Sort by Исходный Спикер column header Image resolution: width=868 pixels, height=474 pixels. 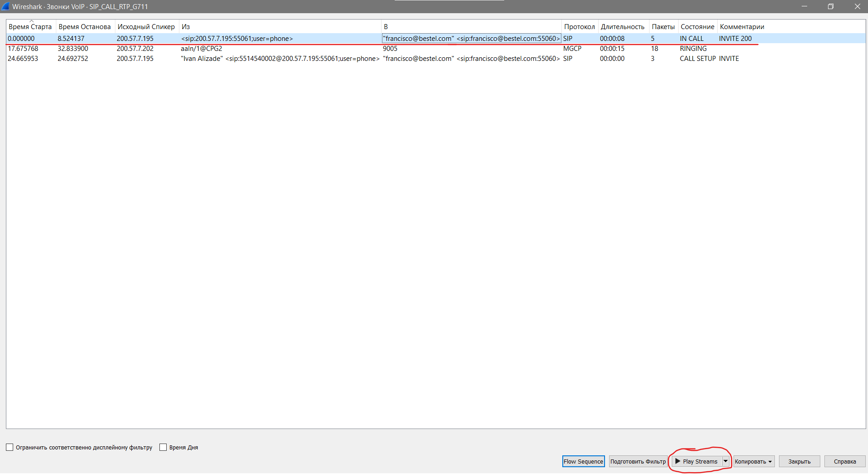tap(146, 27)
